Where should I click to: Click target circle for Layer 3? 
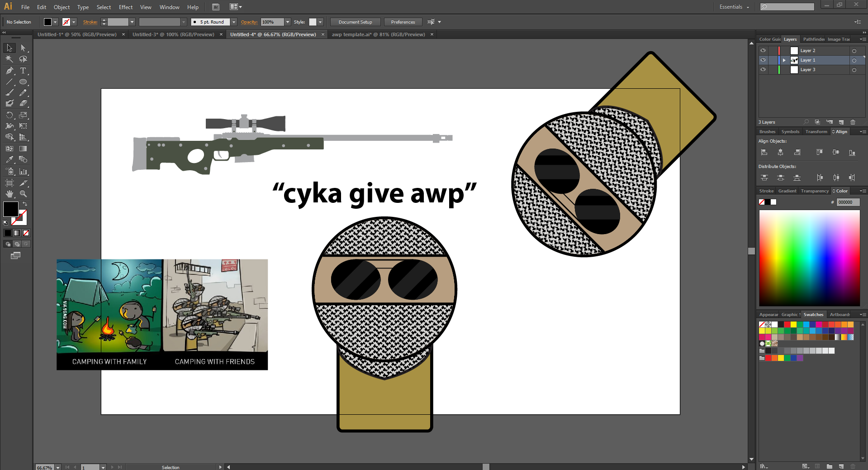(854, 70)
